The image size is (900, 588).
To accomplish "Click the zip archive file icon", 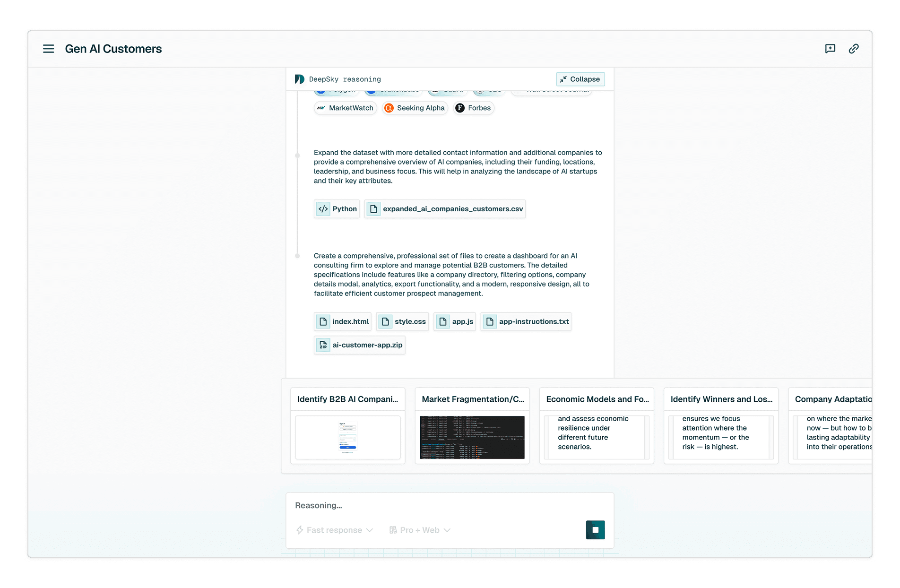I will coord(323,345).
